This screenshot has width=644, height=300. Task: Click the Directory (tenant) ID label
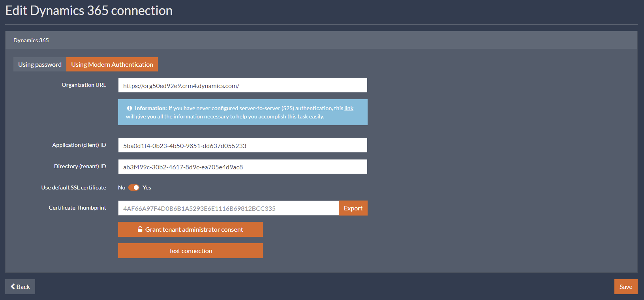[80, 166]
